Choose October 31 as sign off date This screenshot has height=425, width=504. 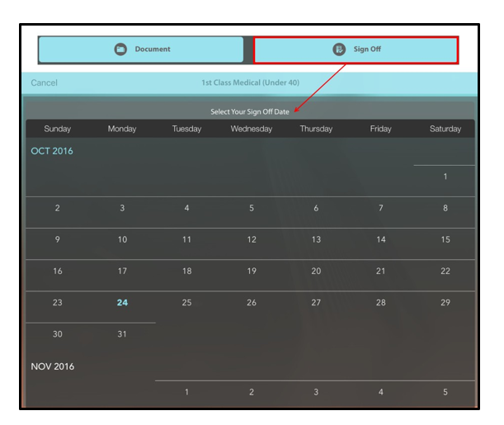click(x=122, y=334)
